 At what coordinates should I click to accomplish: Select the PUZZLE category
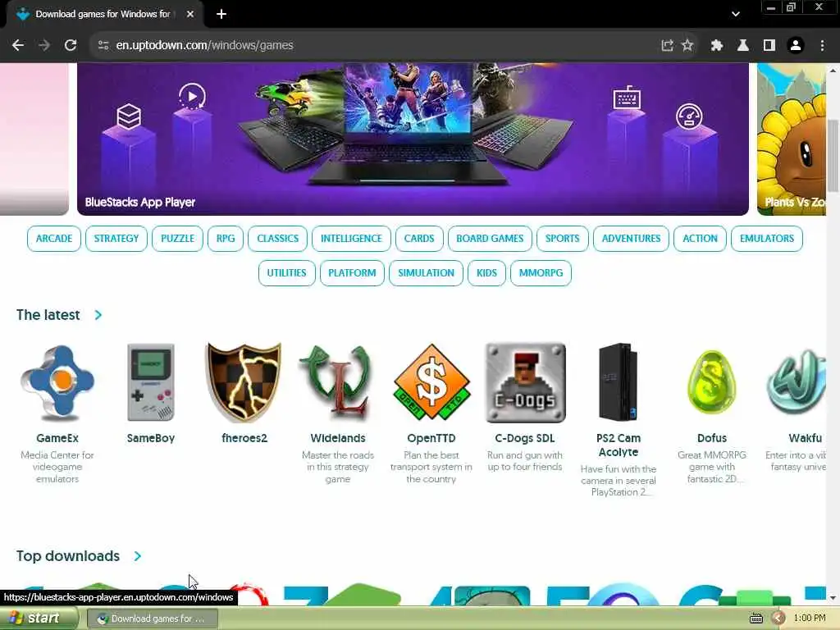(177, 239)
